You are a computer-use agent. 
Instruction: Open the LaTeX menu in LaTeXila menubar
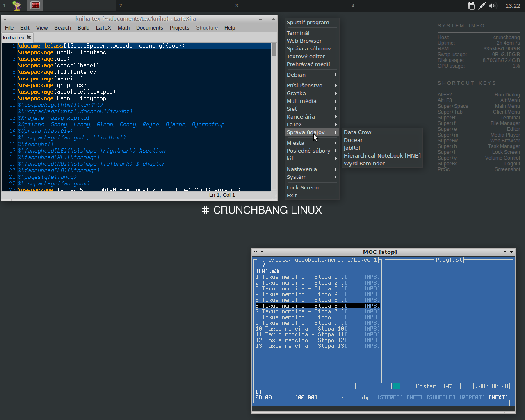coord(103,28)
